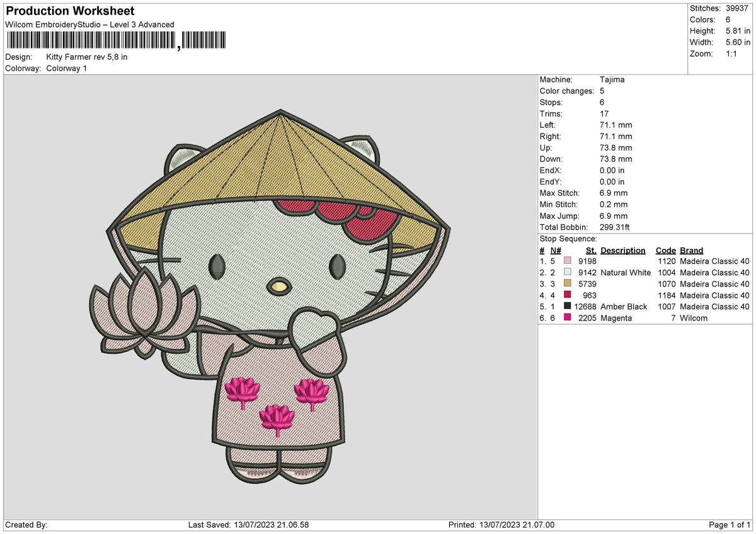Image resolution: width=756 pixels, height=534 pixels.
Task: Click the Production Worksheet title
Action: coord(70,11)
